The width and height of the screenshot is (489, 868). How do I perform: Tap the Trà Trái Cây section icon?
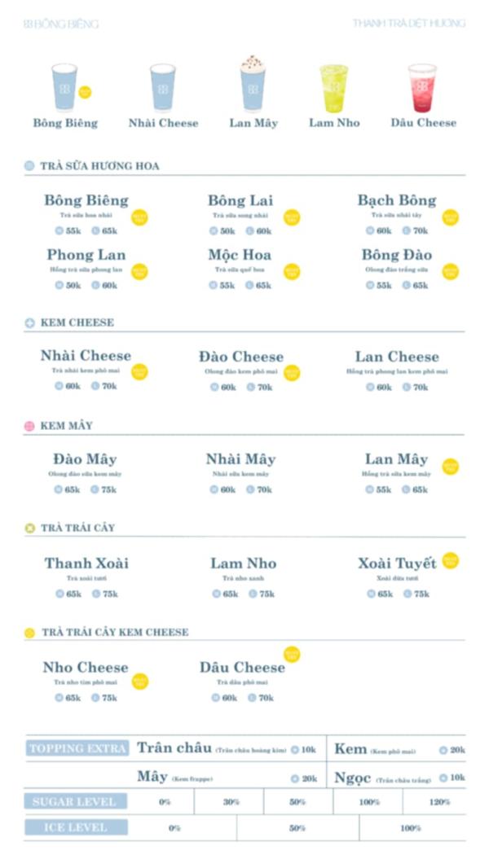point(30,528)
